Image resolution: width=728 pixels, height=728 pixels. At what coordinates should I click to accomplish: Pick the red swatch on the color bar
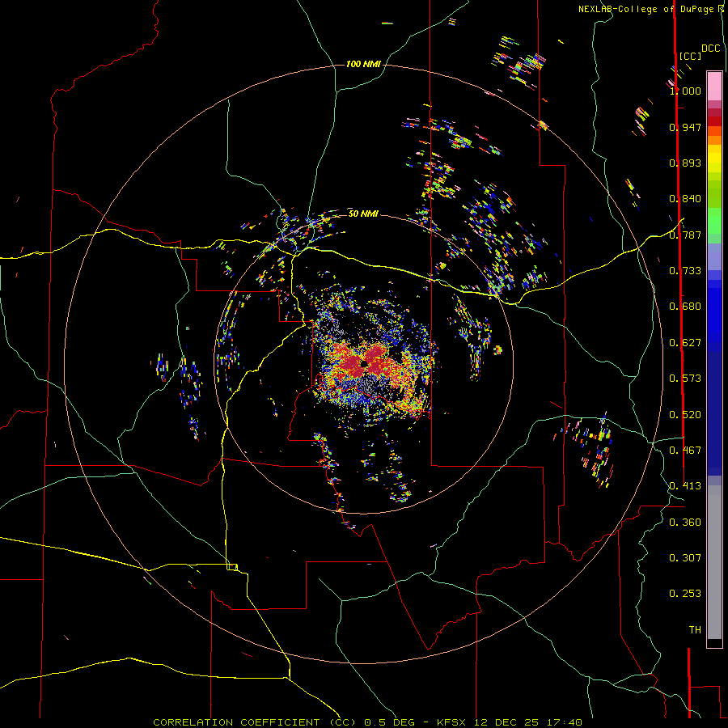tap(714, 121)
